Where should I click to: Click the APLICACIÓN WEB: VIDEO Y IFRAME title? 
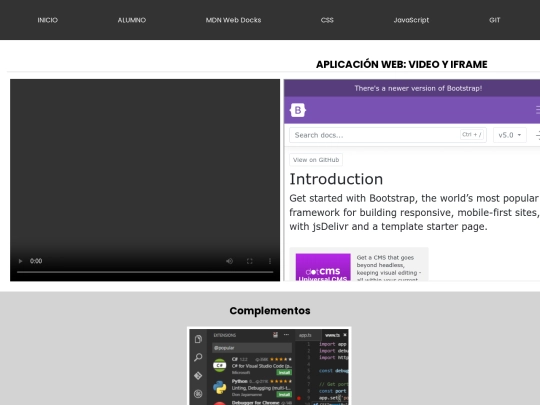pos(402,64)
